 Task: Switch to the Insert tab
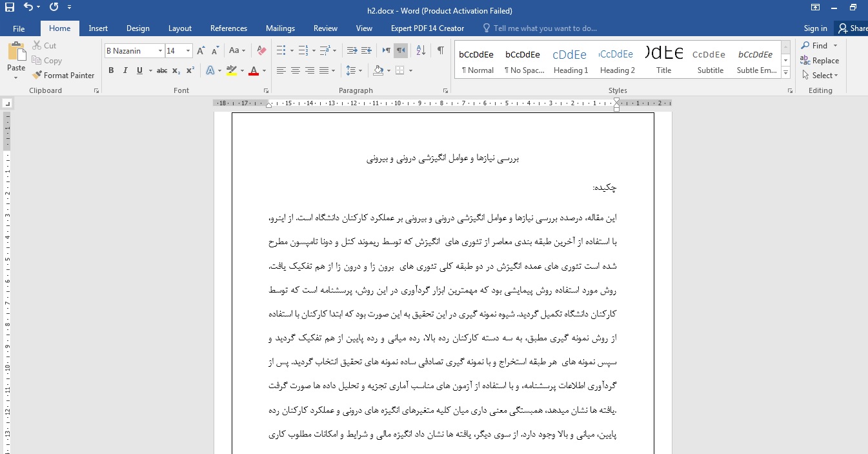tap(98, 28)
